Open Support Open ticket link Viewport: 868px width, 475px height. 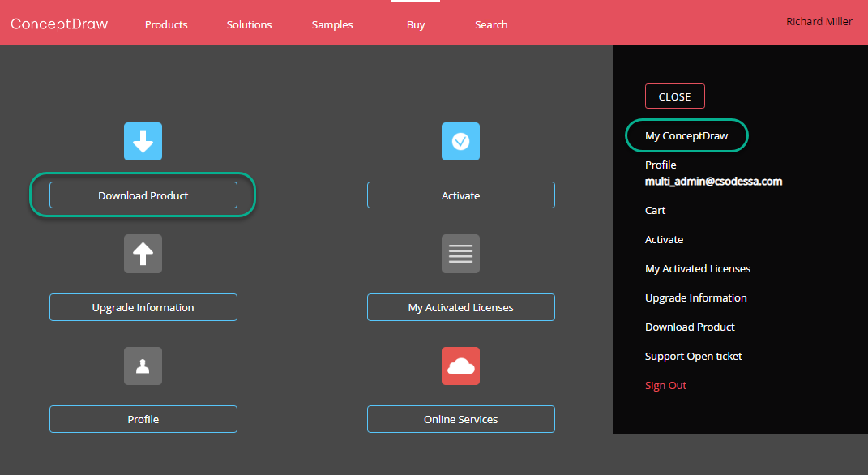(693, 357)
